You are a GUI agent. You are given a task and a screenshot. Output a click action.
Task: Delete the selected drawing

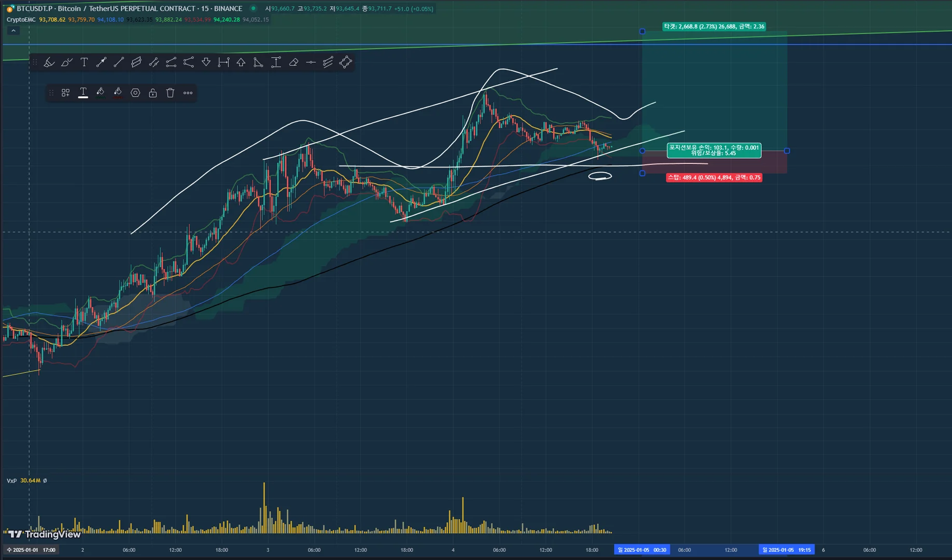170,93
